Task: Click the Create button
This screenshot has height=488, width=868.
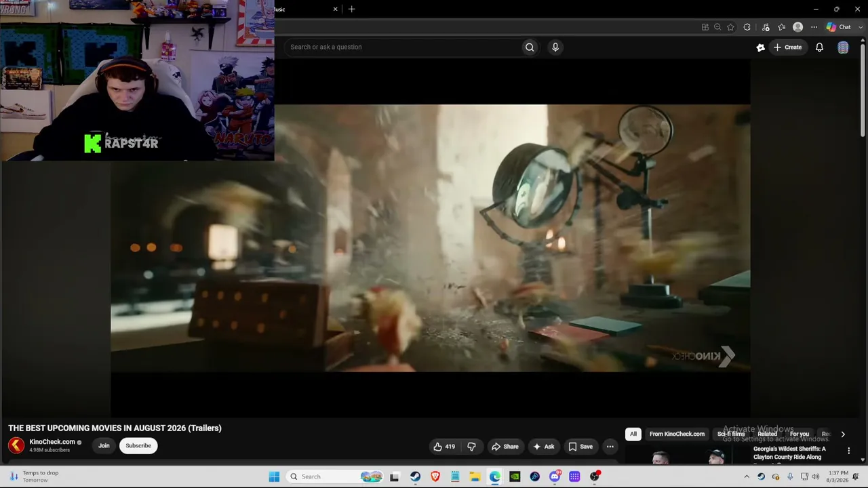Action: click(x=787, y=47)
